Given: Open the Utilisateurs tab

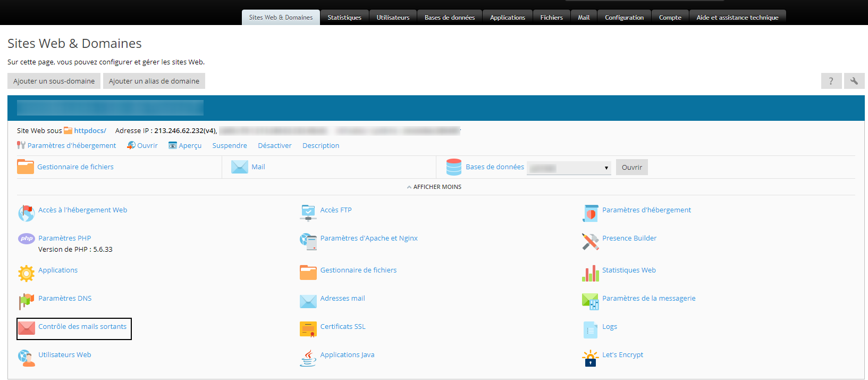Looking at the screenshot, I should tap(393, 18).
